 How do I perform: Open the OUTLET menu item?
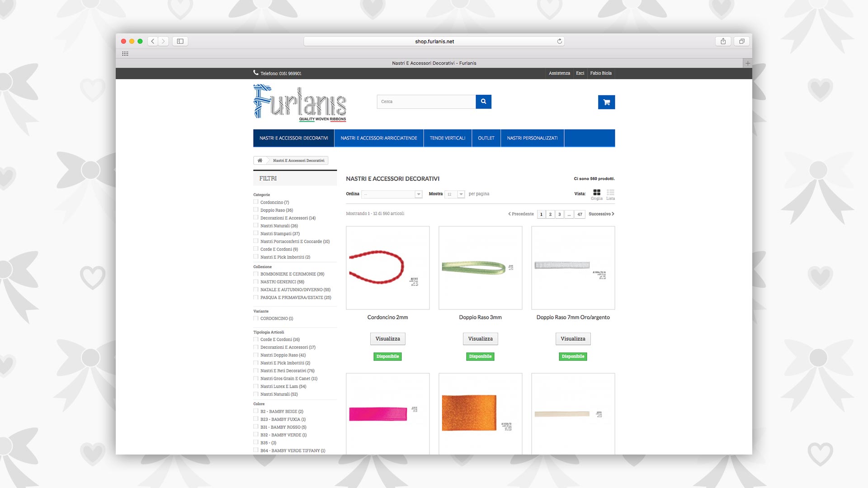point(486,138)
